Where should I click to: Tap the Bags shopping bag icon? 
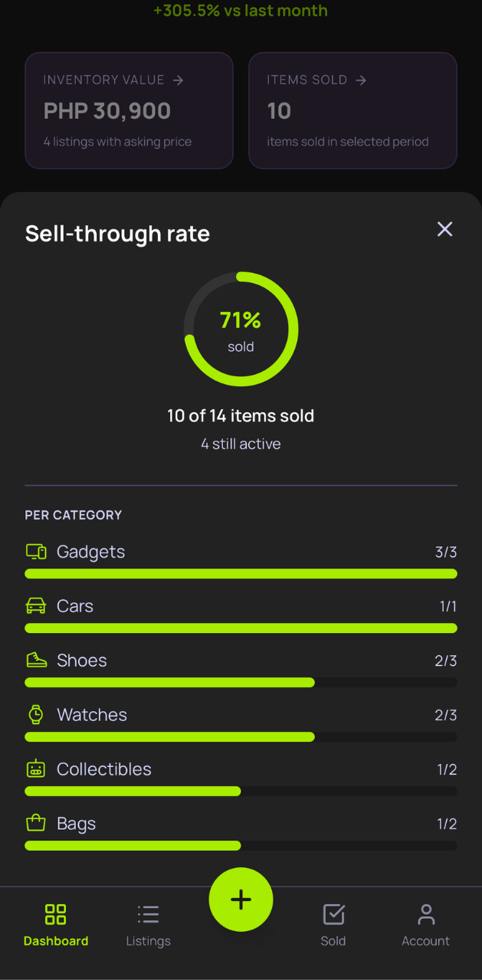36,824
